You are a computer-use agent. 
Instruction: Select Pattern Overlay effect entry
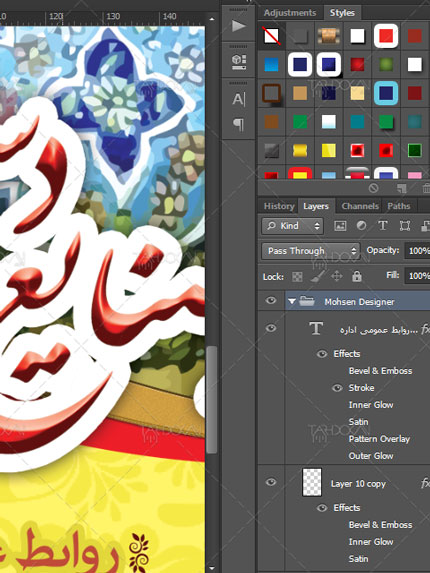tap(379, 439)
